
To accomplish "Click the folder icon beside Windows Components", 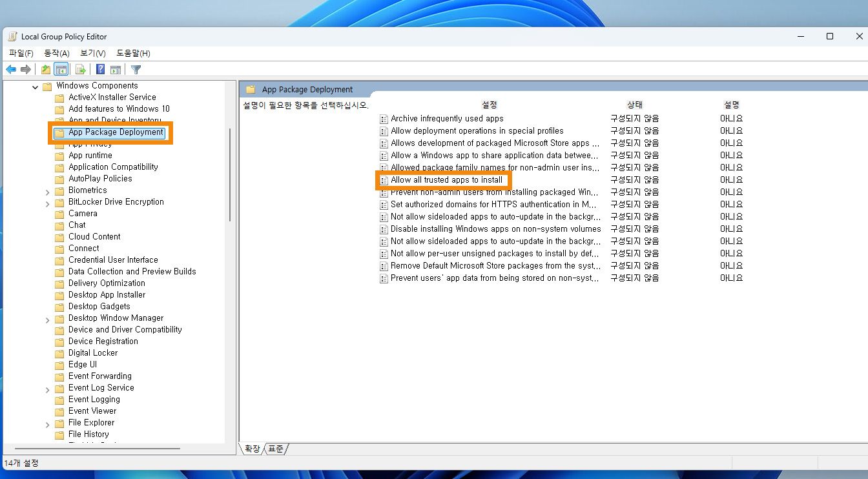I will pyautogui.click(x=47, y=86).
